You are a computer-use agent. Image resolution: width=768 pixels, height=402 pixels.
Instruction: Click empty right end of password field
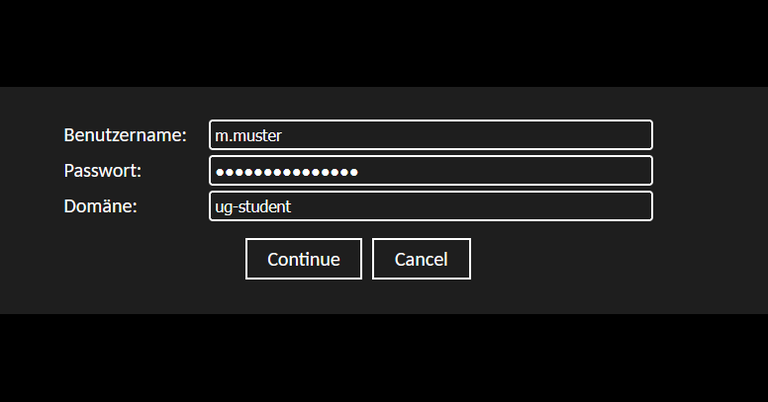click(600, 171)
